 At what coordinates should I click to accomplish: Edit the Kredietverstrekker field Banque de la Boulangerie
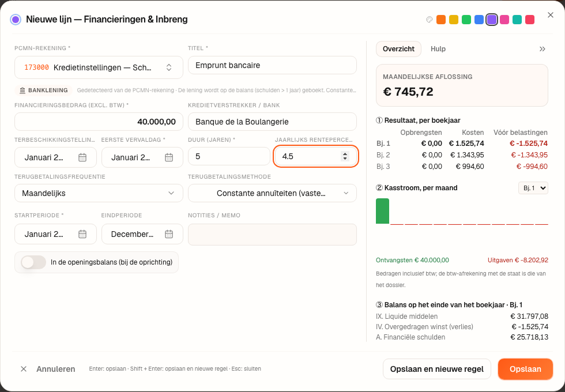click(272, 122)
